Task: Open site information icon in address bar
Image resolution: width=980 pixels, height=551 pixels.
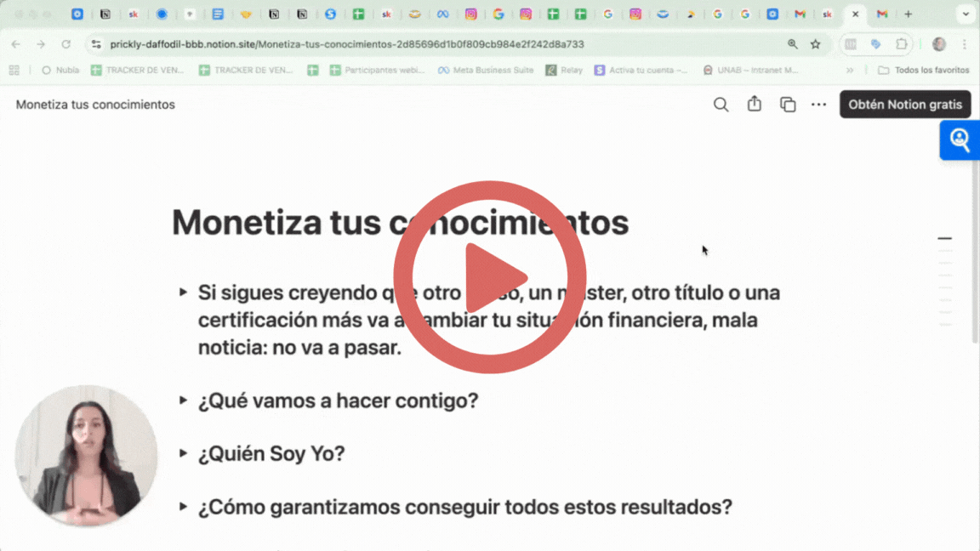Action: pos(96,44)
